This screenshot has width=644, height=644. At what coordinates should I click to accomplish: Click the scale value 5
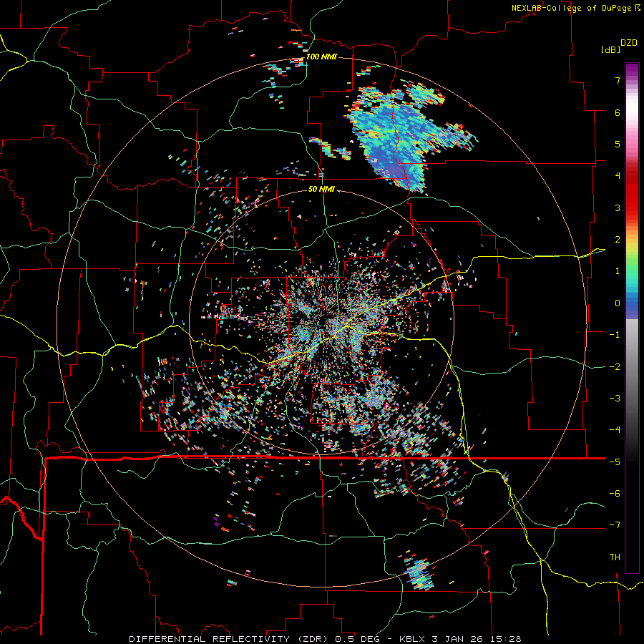[618, 144]
